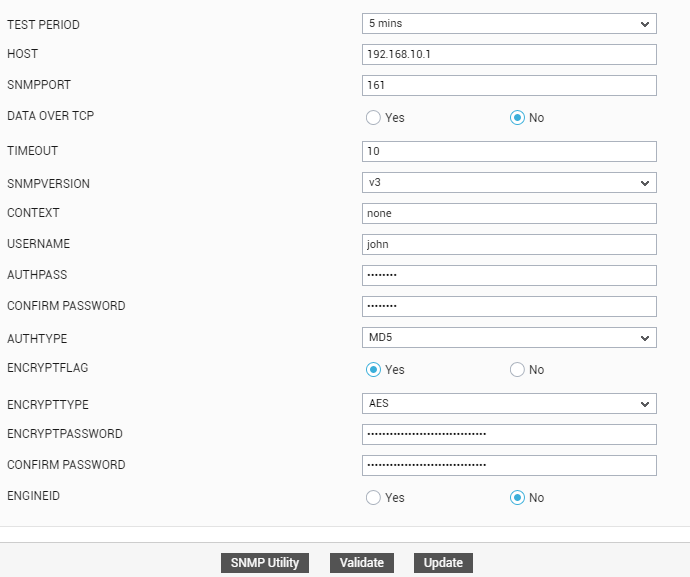The image size is (690, 577).
Task: Expand the ENCRYPTTYPE dropdown showing AES
Action: coord(509,404)
